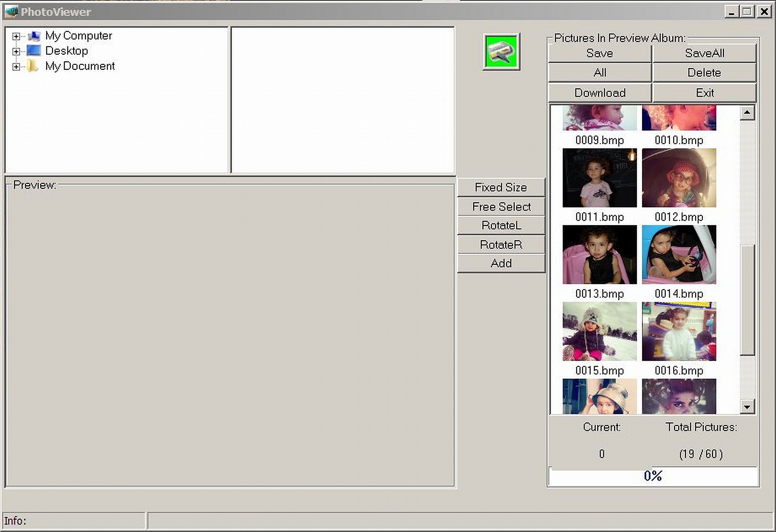The height and width of the screenshot is (532, 776).
Task: Click Free Select tool button
Action: (x=501, y=206)
